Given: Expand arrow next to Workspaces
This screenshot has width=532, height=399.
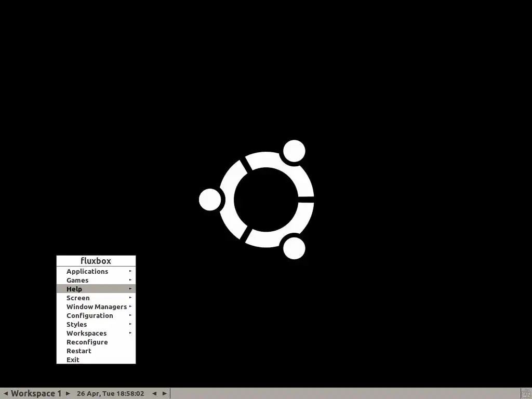Looking at the screenshot, I should point(130,333).
